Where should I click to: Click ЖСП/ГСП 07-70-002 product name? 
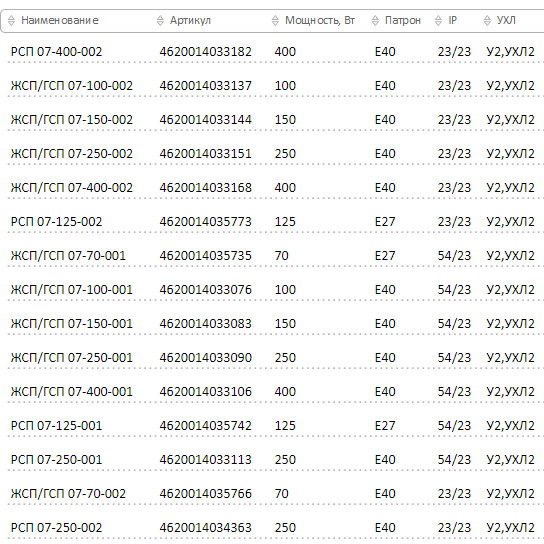[x=68, y=494]
